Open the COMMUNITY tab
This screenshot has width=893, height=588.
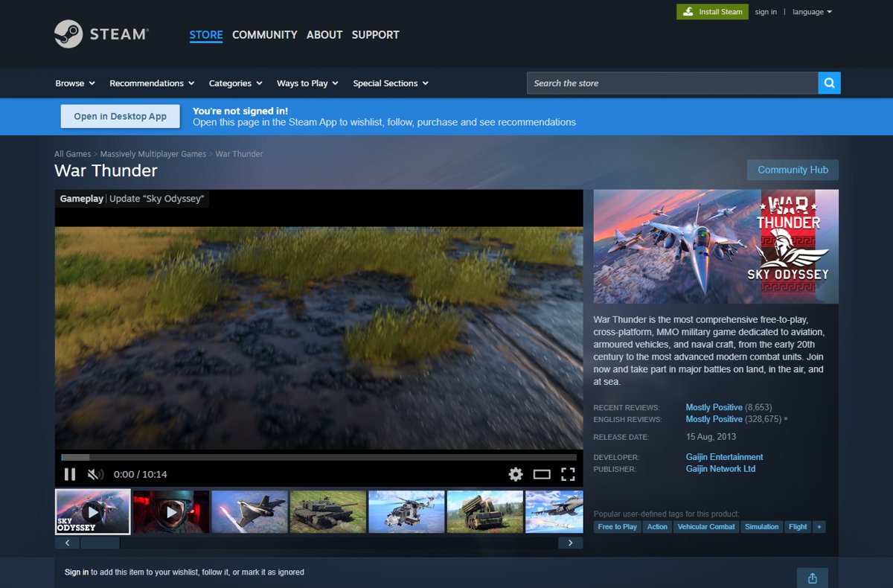point(264,35)
